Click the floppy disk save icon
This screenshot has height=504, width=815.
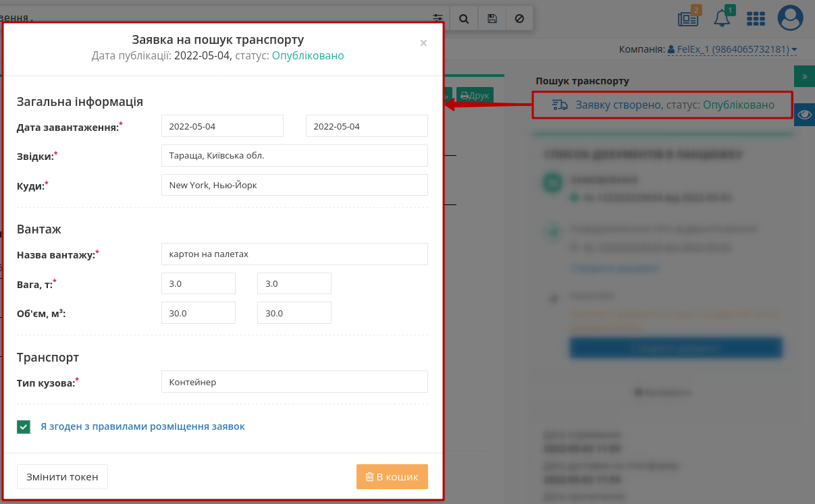(x=492, y=18)
